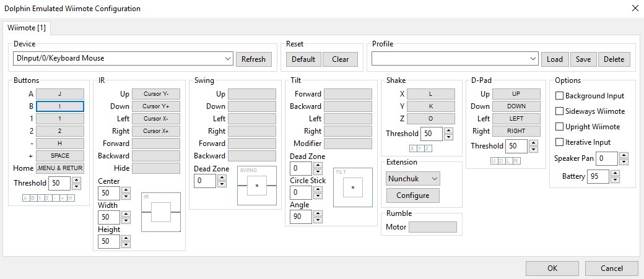Assign the Tilt Modifier binding

[348, 143]
